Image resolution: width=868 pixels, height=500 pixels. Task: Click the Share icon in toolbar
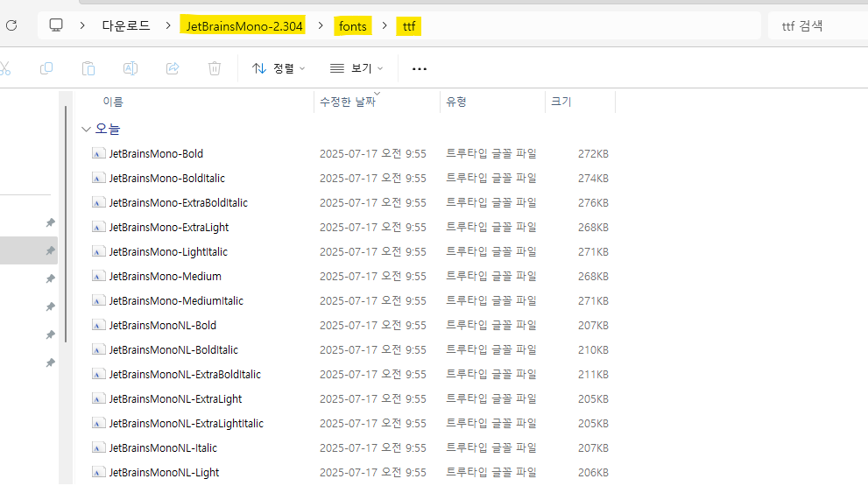[173, 68]
